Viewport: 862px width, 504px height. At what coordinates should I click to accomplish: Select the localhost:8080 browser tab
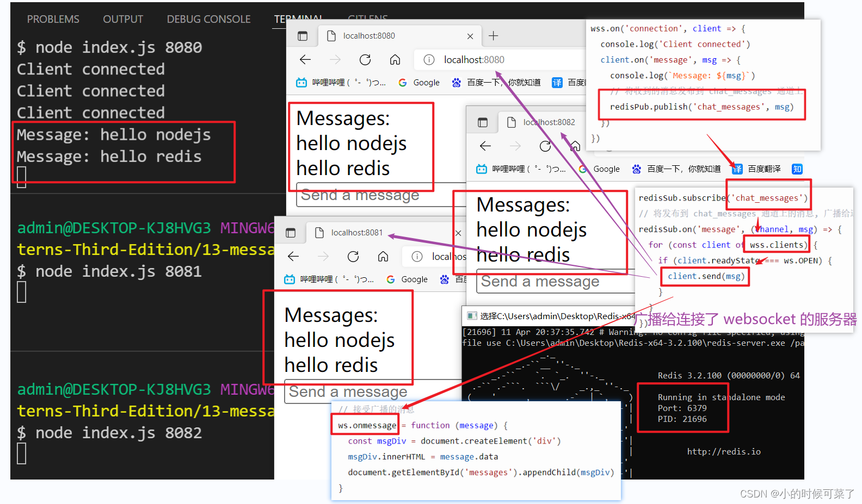click(399, 36)
